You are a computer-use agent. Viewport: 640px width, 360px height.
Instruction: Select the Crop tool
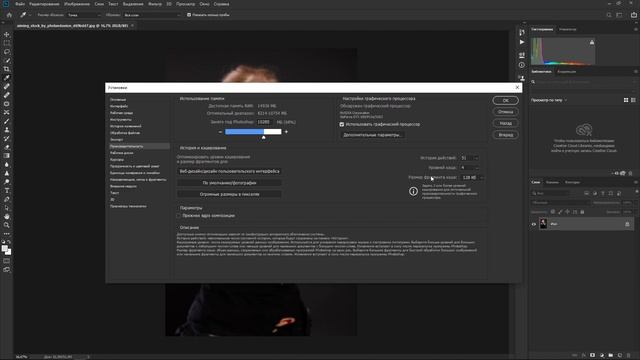[x=7, y=69]
